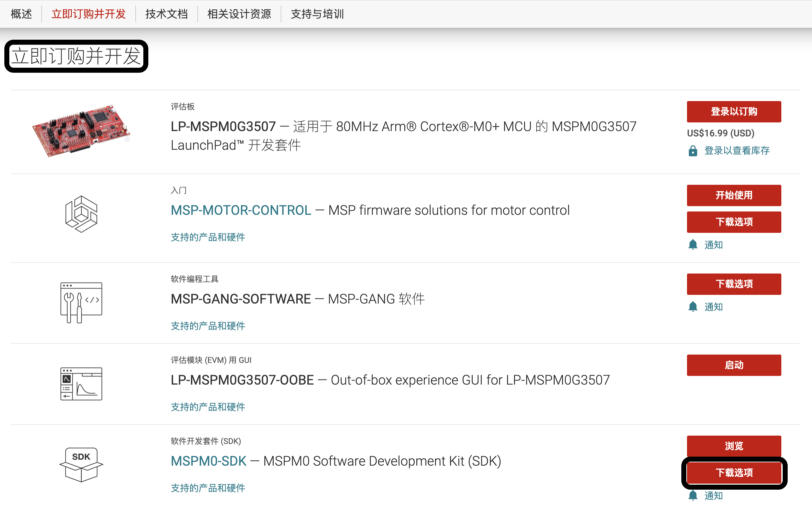Click the 评估模块 (EVM) 用 GUI label
Screen dimensions: 812x511
211,360
